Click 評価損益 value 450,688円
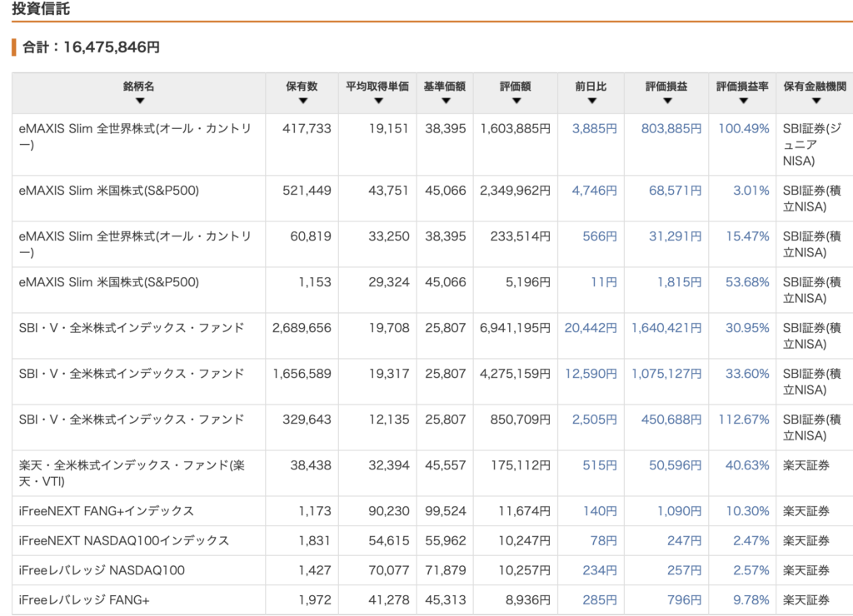This screenshot has height=616, width=853. pos(671,420)
